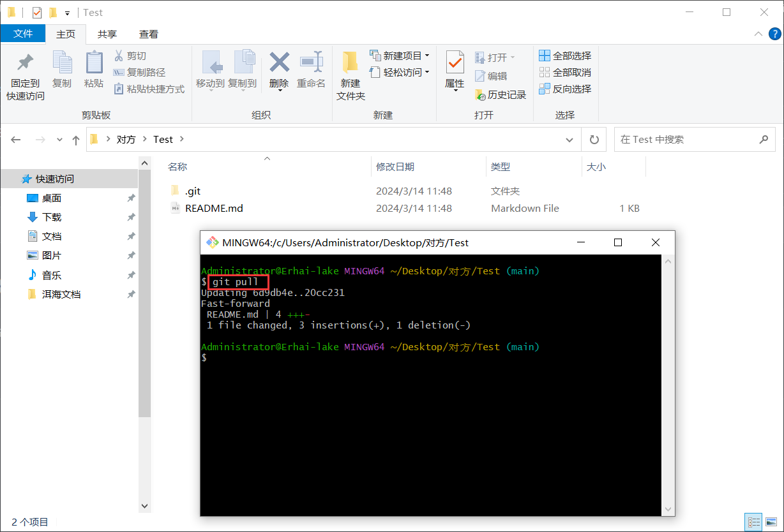
Task: Click the search box for Test
Action: pos(686,140)
